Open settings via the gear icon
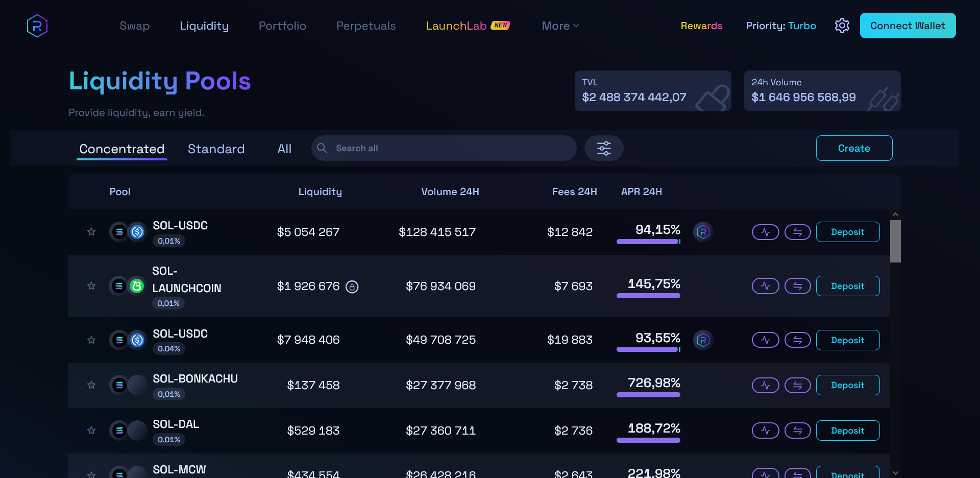 coord(842,26)
